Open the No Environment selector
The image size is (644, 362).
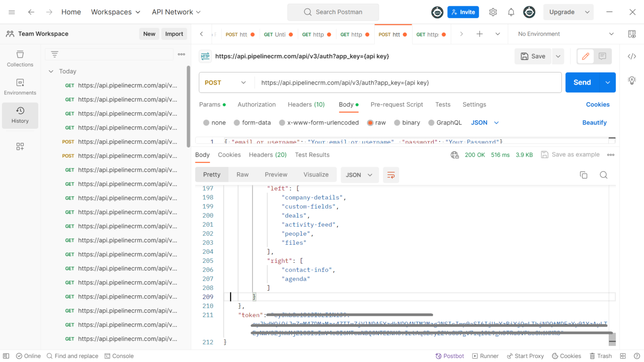tap(566, 34)
